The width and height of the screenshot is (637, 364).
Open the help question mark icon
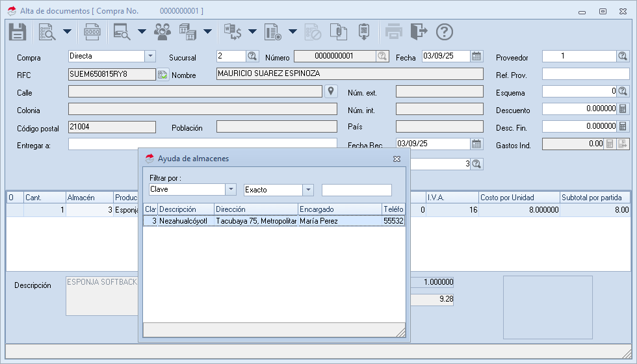point(444,31)
